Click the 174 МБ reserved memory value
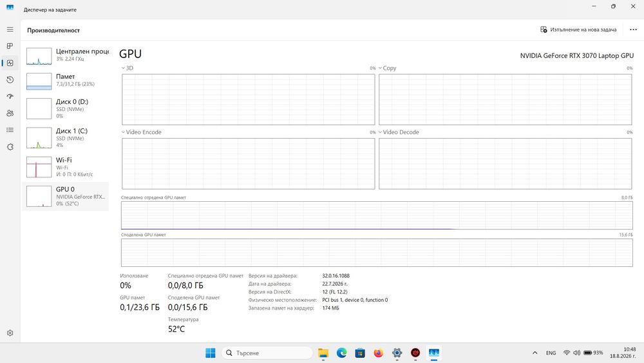This screenshot has height=363, width=644. (330, 308)
